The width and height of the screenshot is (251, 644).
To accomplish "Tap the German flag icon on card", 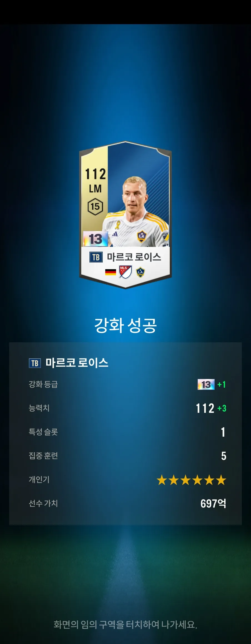I will [x=111, y=272].
